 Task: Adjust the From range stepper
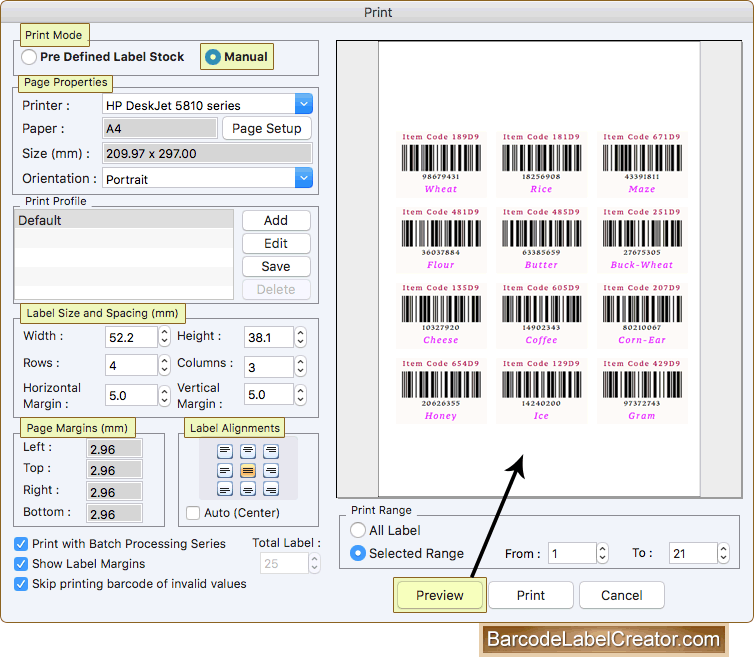[x=603, y=553]
